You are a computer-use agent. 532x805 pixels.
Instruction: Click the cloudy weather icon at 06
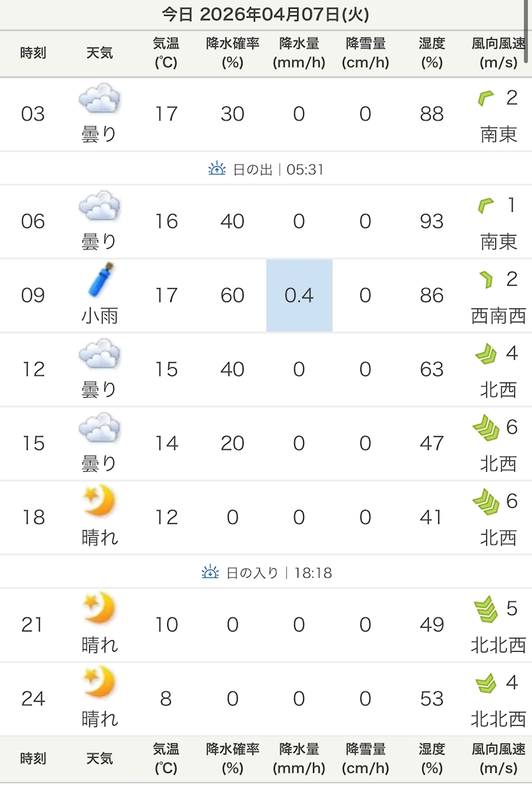99,206
